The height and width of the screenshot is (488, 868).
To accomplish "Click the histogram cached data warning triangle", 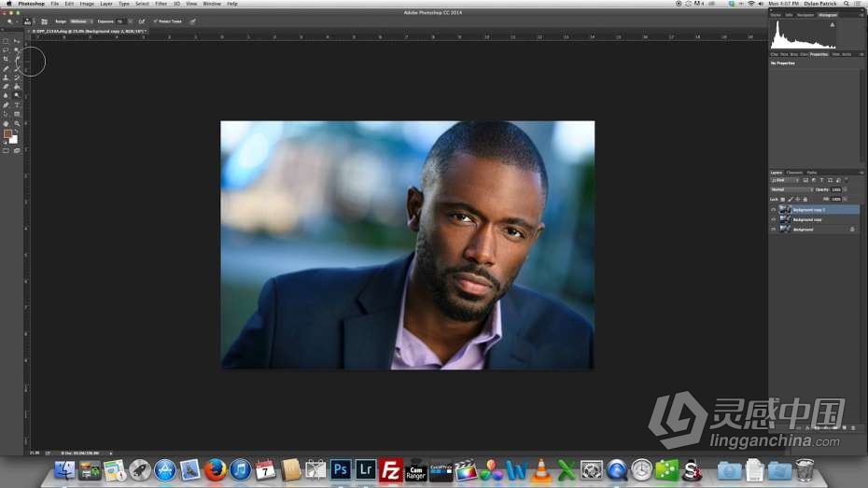I will 832,25.
